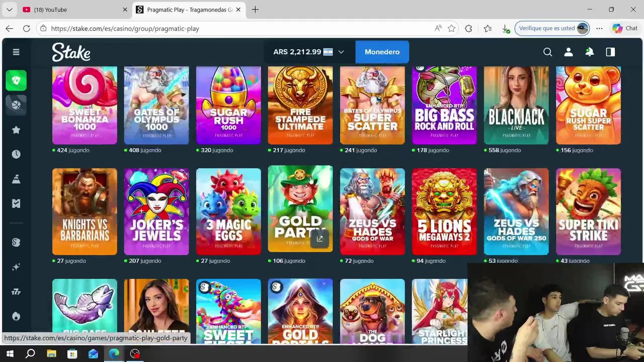Screen dimensions: 644x362
Task: Select the green Casino sidebar icon
Action: [16, 80]
